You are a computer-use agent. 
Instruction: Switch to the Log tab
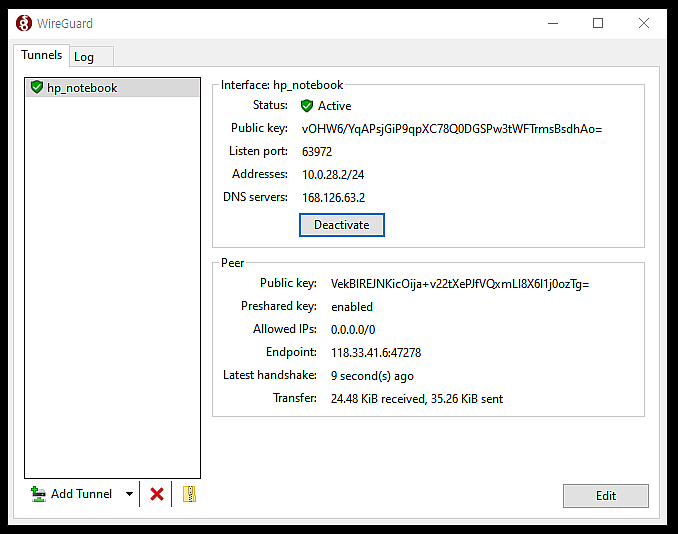[x=91, y=57]
